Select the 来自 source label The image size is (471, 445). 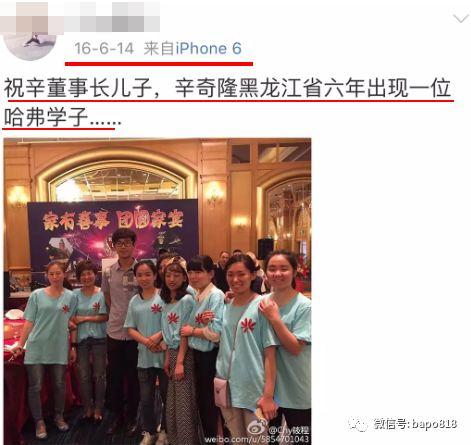coord(159,49)
